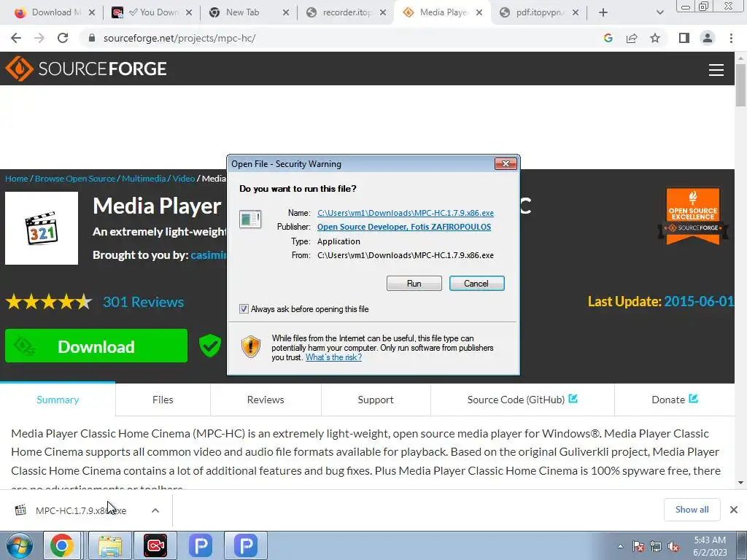Click the site lock icon in address bar
This screenshot has width=747, height=560.
92,38
